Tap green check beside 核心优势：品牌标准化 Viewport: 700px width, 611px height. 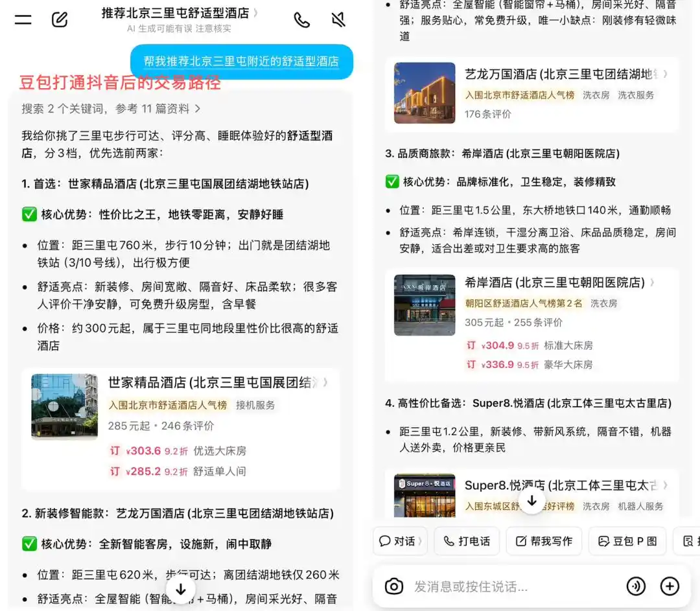[392, 181]
